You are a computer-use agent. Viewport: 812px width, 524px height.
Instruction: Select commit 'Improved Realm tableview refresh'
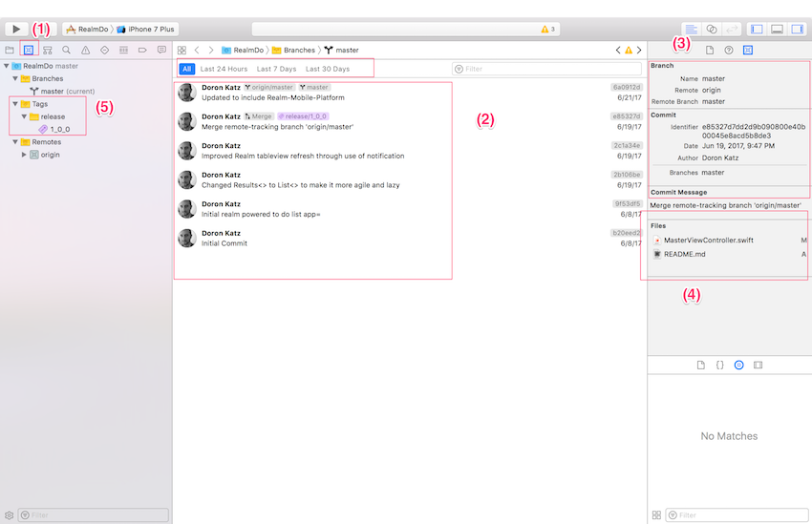click(410, 151)
